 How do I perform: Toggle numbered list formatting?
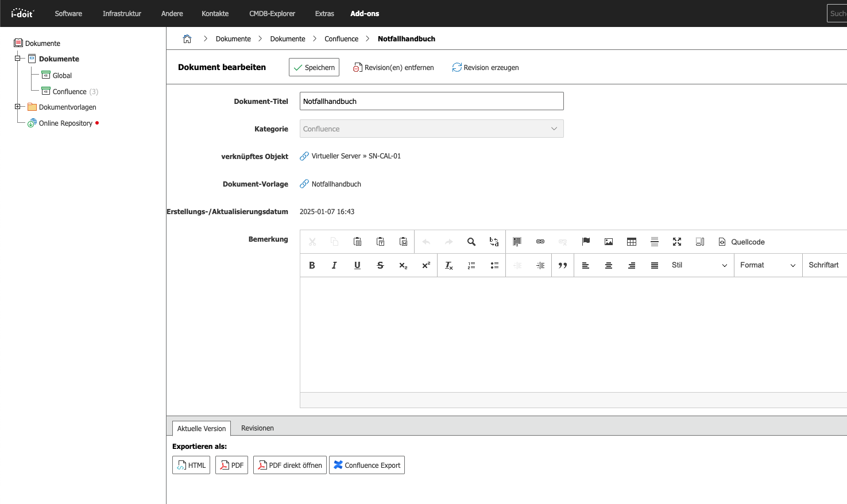[471, 265]
